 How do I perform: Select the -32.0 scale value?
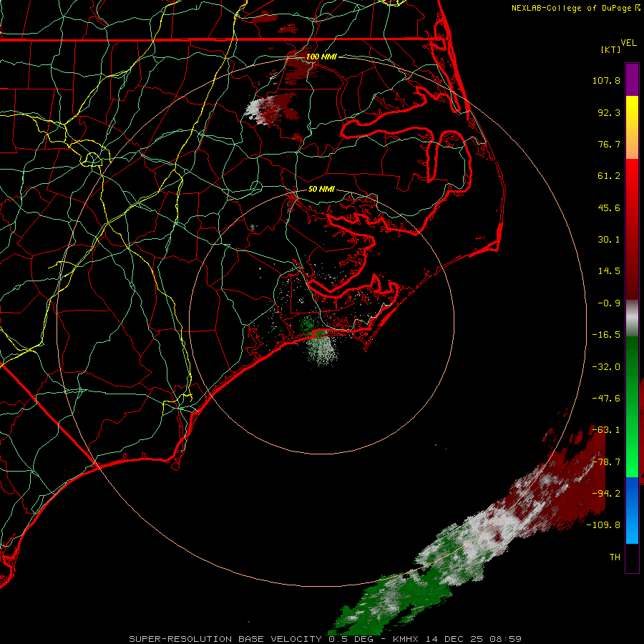[606, 367]
